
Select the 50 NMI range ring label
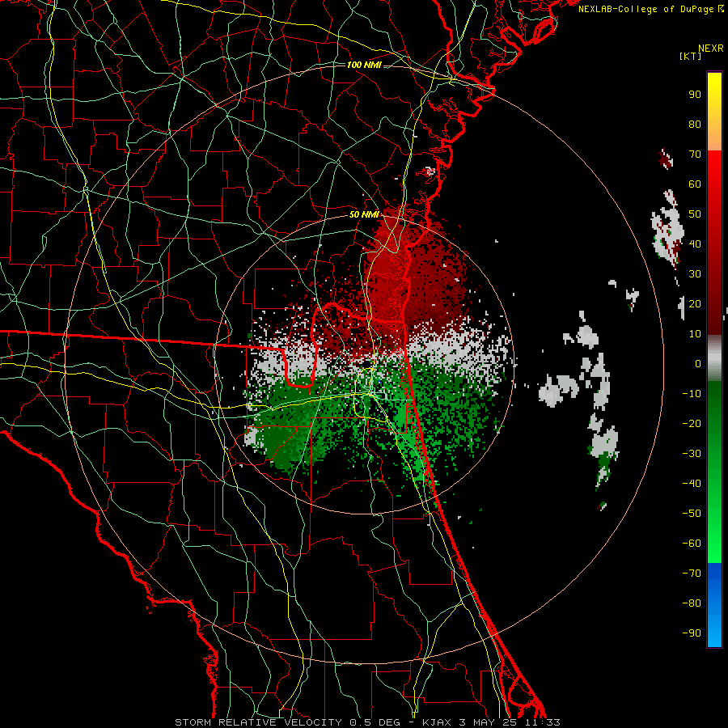pyautogui.click(x=364, y=214)
